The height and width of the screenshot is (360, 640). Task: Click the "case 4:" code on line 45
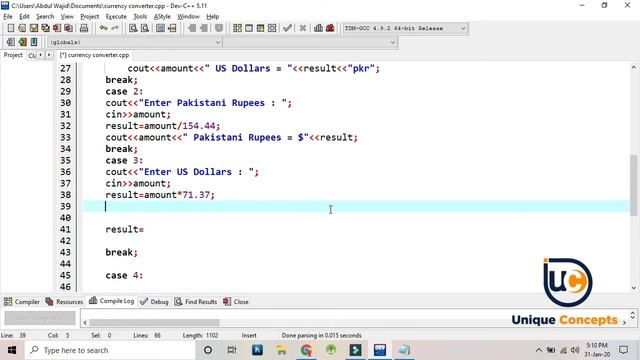[124, 276]
